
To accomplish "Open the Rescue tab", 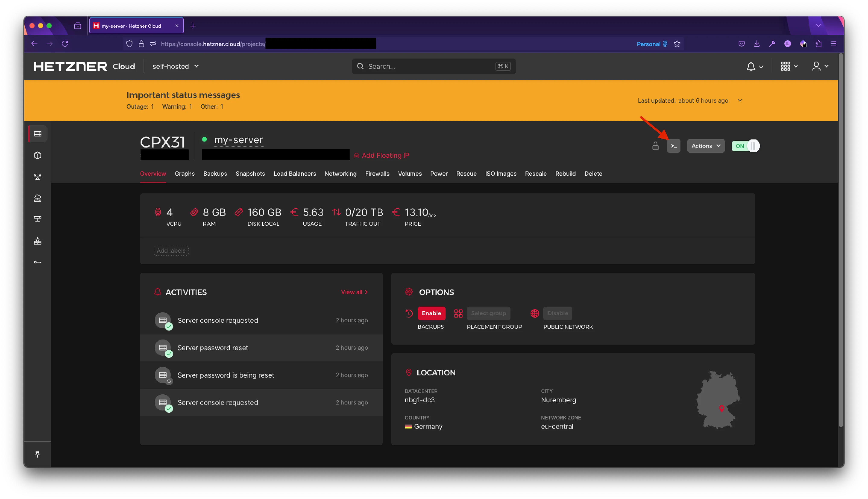I will 466,174.
